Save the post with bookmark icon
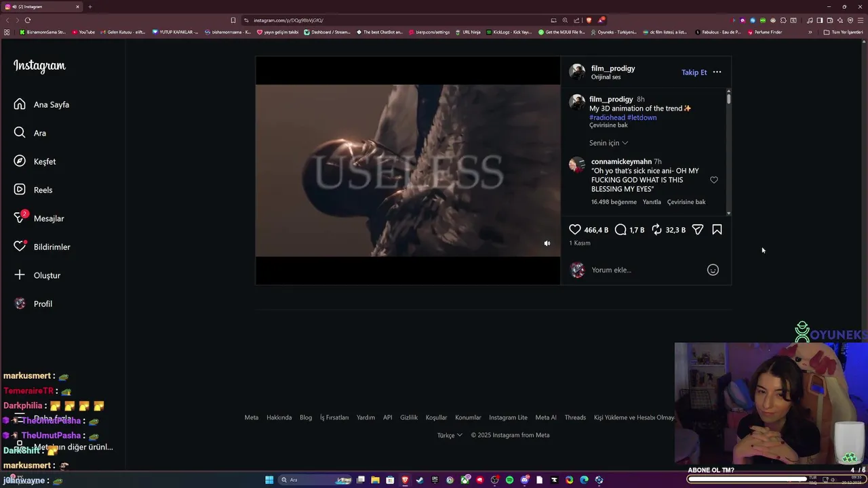Screen dimensions: 868x488 pos(717,230)
